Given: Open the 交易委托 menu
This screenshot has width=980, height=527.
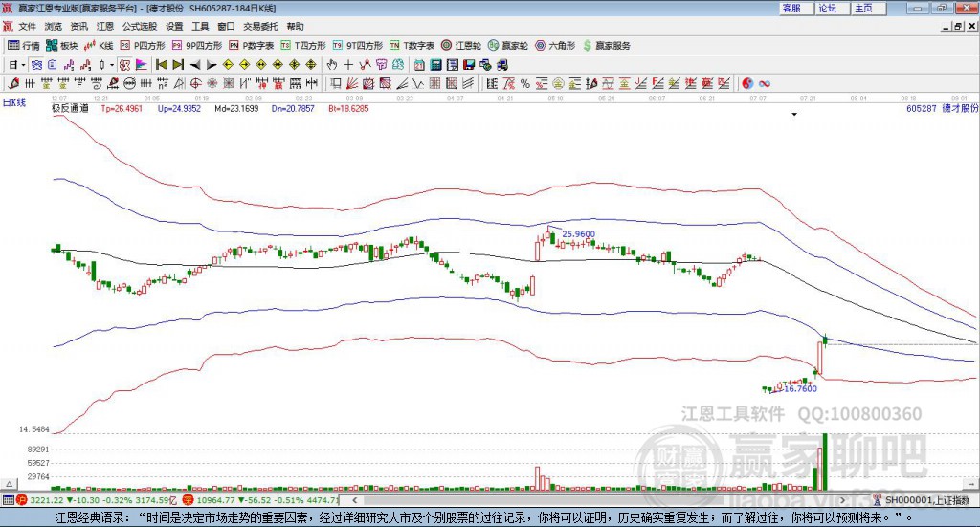Looking at the screenshot, I should (260, 26).
